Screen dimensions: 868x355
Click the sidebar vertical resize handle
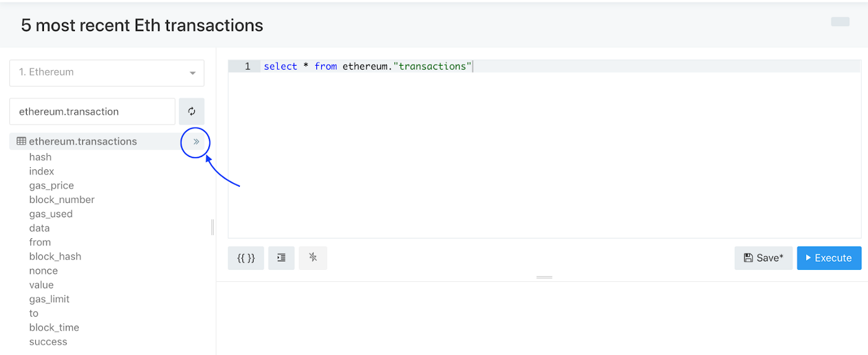point(213,228)
